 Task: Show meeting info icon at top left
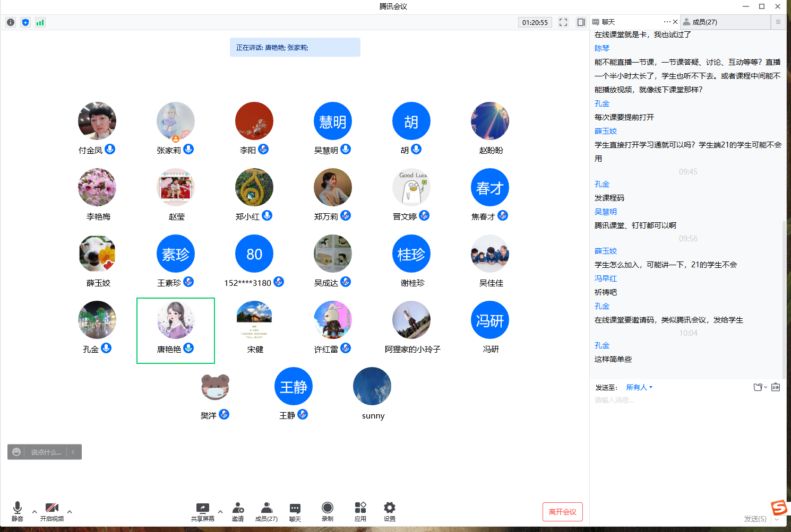coord(11,22)
